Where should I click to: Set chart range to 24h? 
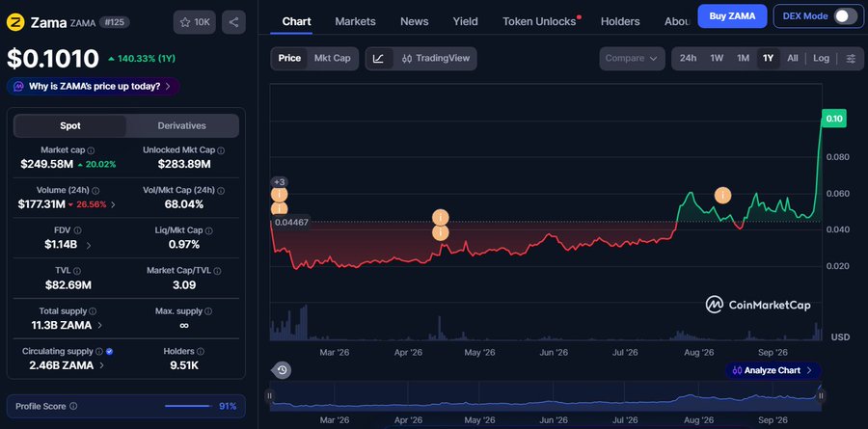[688, 58]
